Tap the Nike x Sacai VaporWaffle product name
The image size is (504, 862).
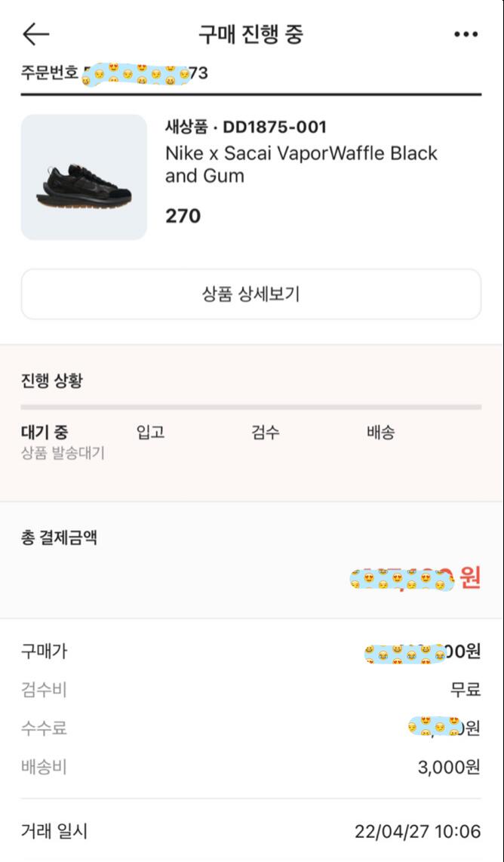pos(301,165)
